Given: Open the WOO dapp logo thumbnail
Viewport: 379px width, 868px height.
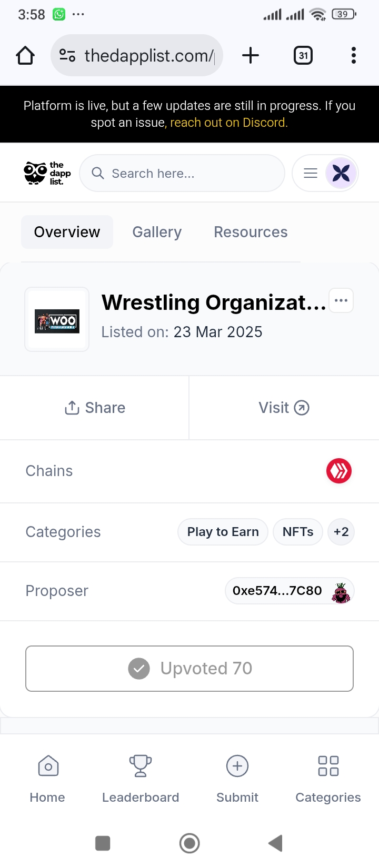Looking at the screenshot, I should pos(57,319).
